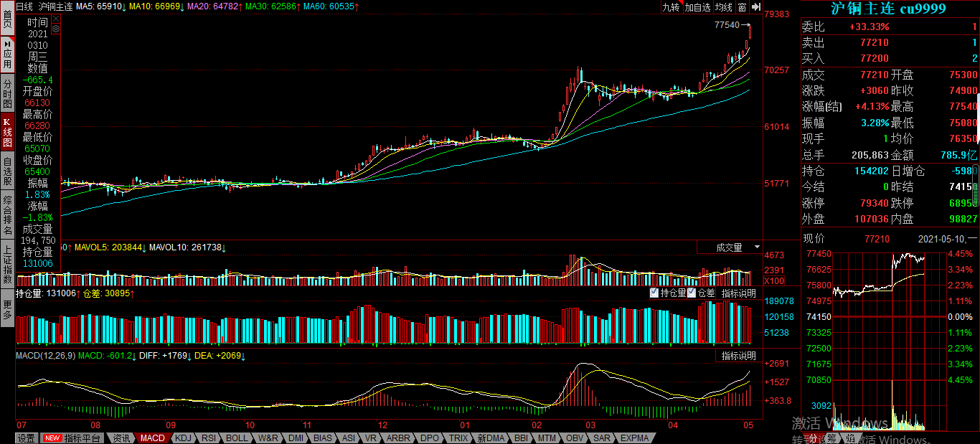Select the W&R indicator tab
Screen dimensions: 980x444
point(268,438)
